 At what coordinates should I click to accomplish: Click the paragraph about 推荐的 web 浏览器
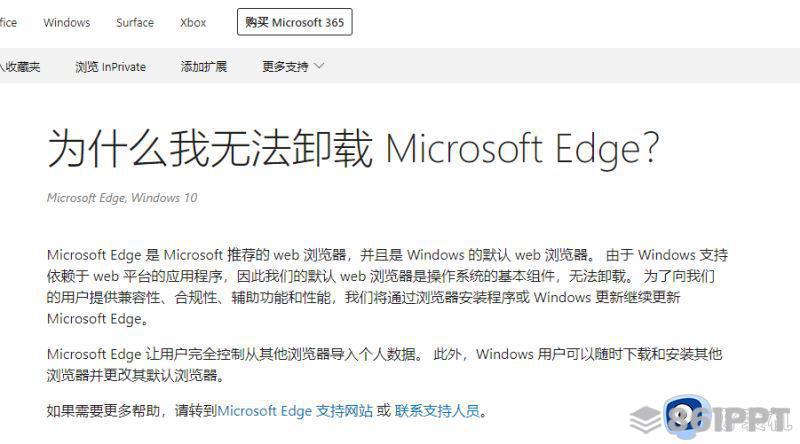click(387, 287)
